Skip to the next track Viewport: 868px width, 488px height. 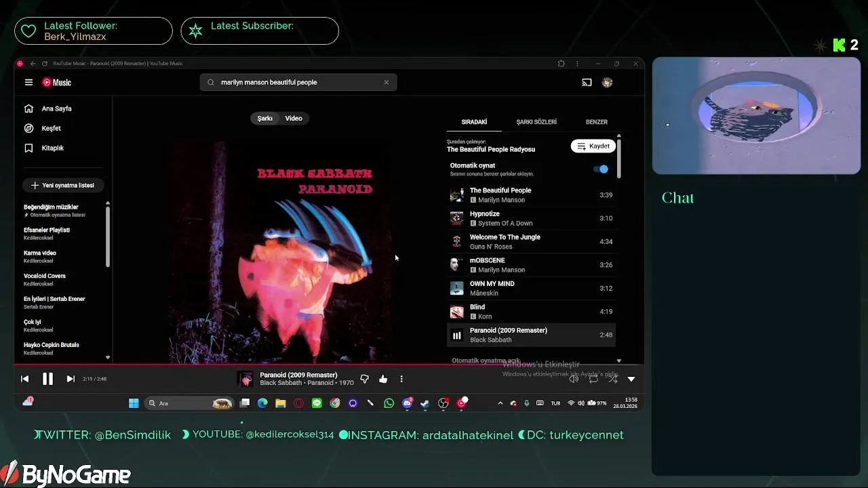coord(71,379)
